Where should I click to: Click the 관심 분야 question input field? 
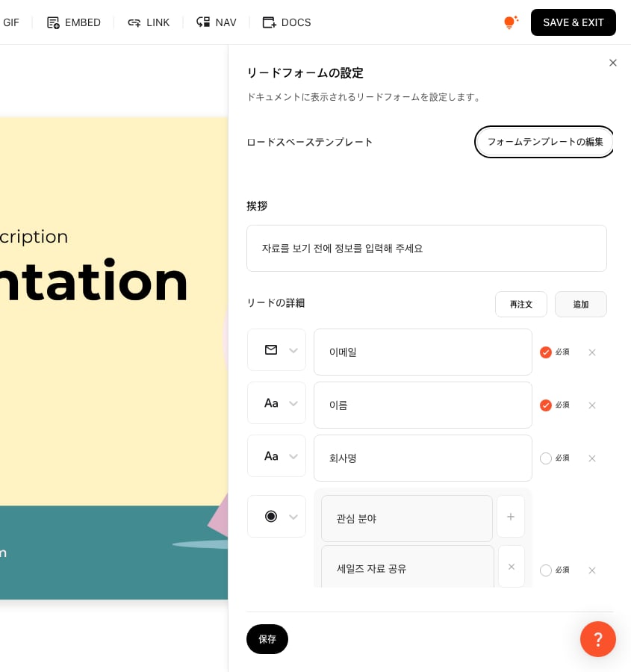(406, 519)
